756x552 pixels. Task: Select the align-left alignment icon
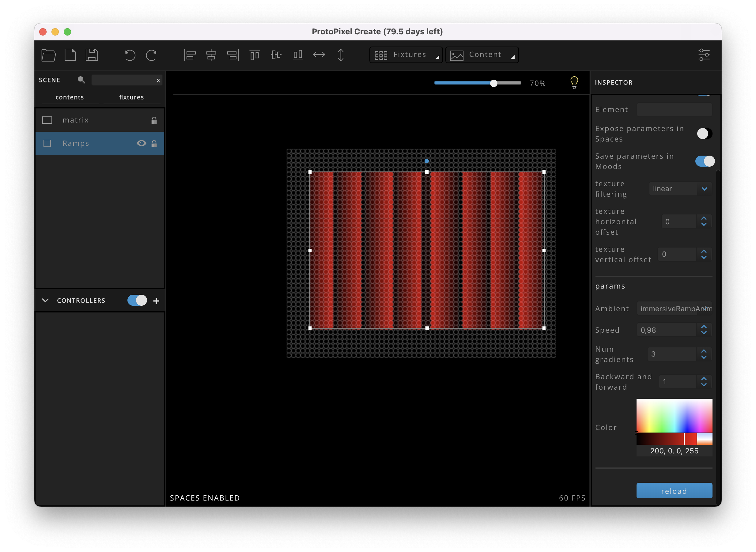click(x=190, y=55)
